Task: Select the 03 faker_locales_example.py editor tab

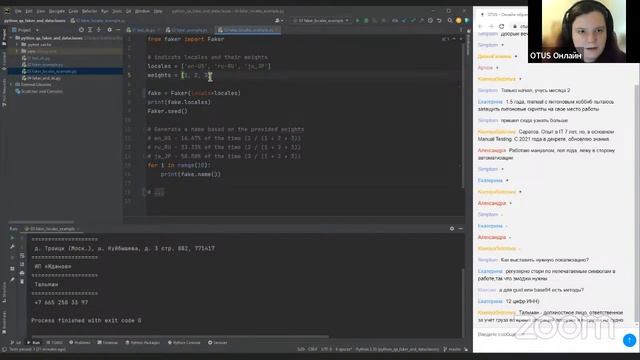Action: 248,30
